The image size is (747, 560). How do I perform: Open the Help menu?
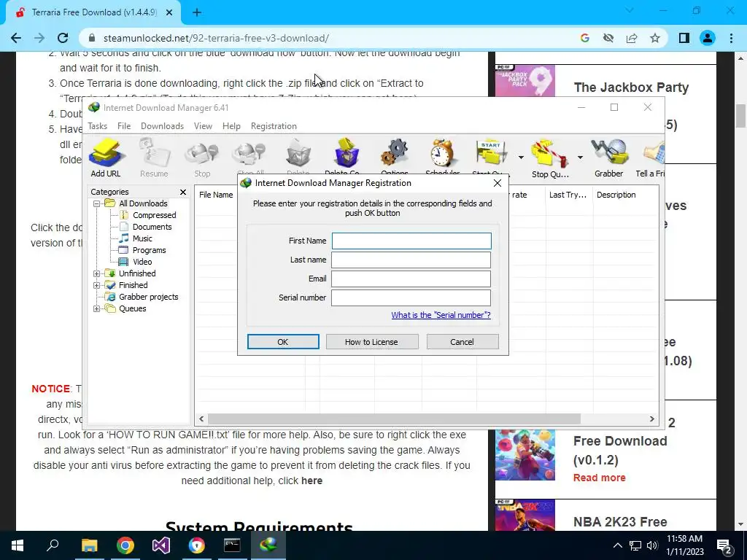pos(231,126)
